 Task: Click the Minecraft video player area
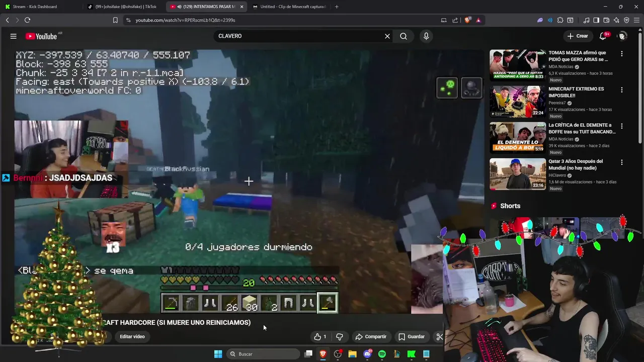click(x=249, y=181)
